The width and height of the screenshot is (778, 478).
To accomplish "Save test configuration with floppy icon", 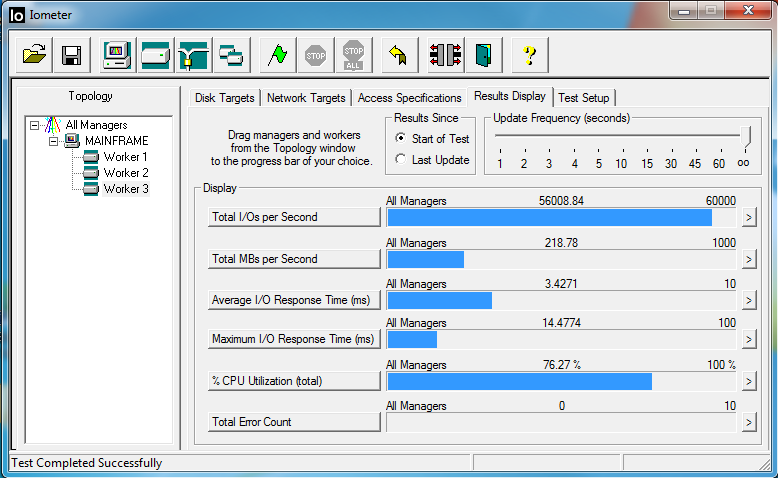I will tap(71, 55).
